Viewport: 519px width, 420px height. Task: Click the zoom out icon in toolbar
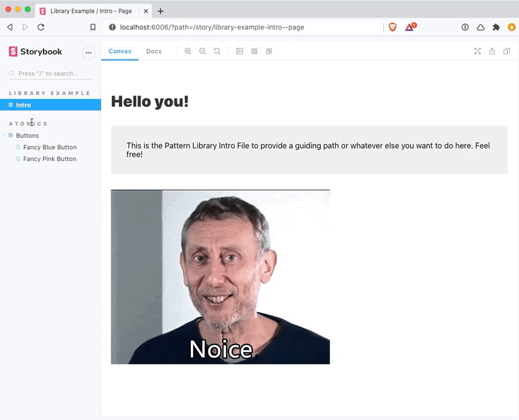click(202, 51)
